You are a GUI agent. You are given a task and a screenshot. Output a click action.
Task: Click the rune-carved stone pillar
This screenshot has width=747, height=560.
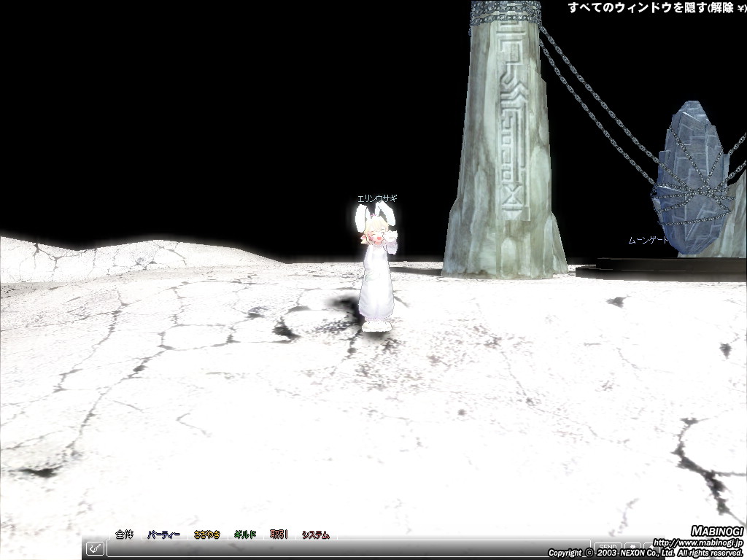(503, 160)
